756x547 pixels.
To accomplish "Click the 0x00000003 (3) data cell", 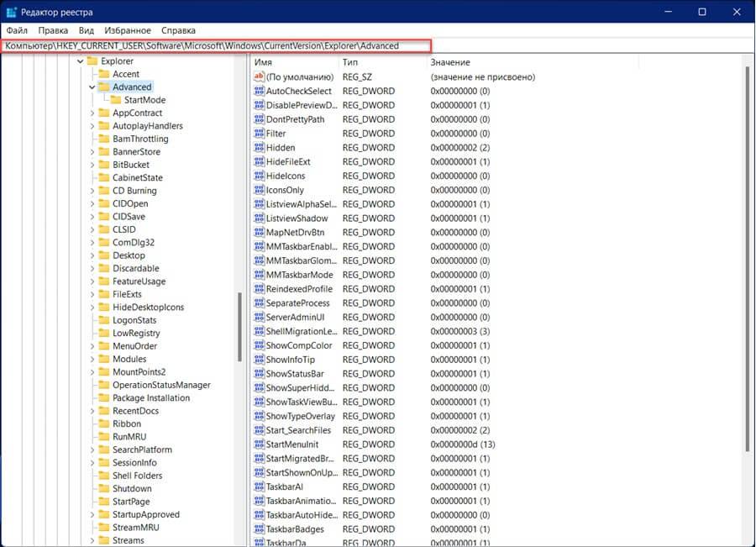I will click(x=460, y=331).
